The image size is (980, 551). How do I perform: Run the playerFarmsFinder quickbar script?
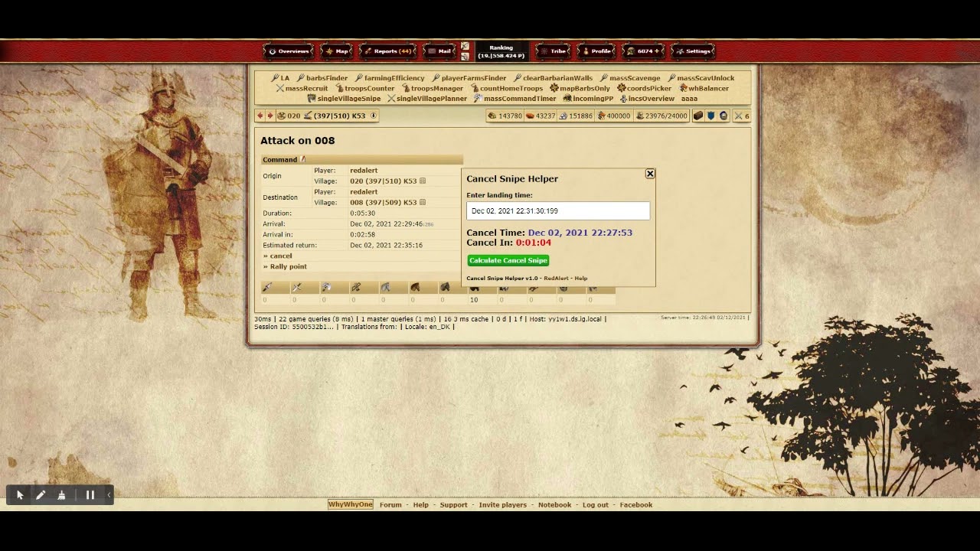469,78
